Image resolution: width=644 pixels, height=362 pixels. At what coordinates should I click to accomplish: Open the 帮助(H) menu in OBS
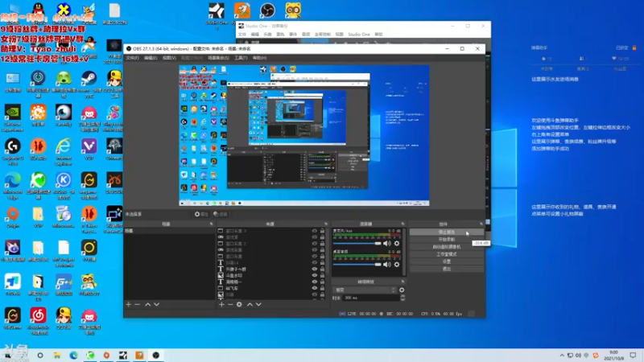click(259, 58)
